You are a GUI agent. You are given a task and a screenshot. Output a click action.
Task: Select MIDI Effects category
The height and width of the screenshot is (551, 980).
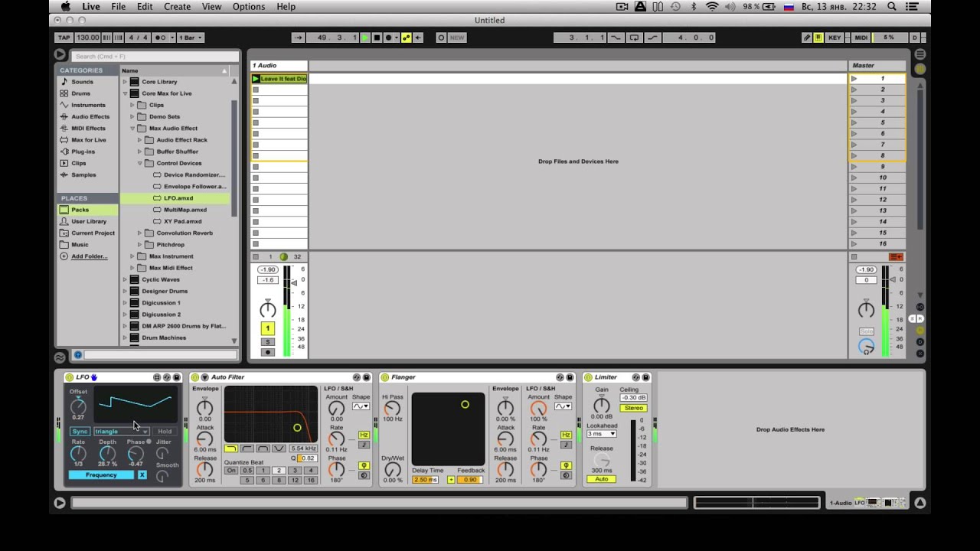[x=88, y=128]
